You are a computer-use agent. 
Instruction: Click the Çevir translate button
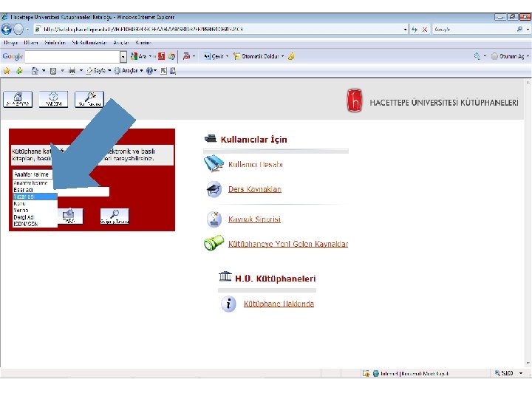pos(214,56)
